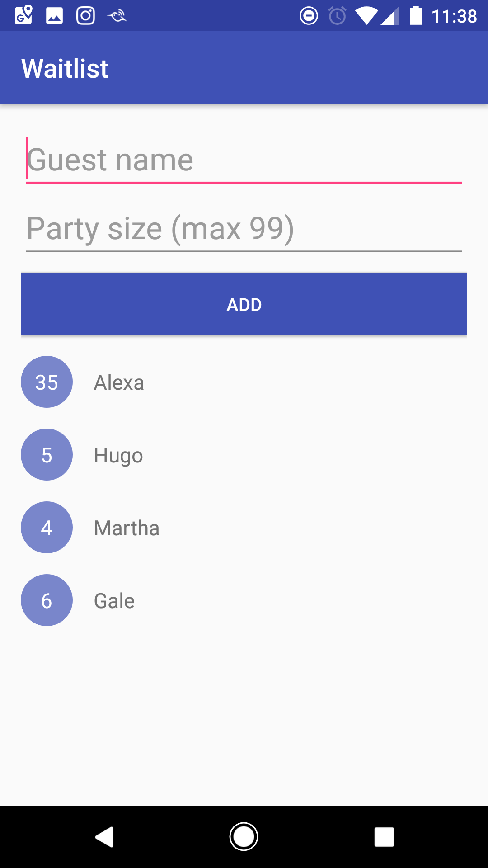Tap the battery status icon
This screenshot has width=488, height=868.
tap(416, 16)
